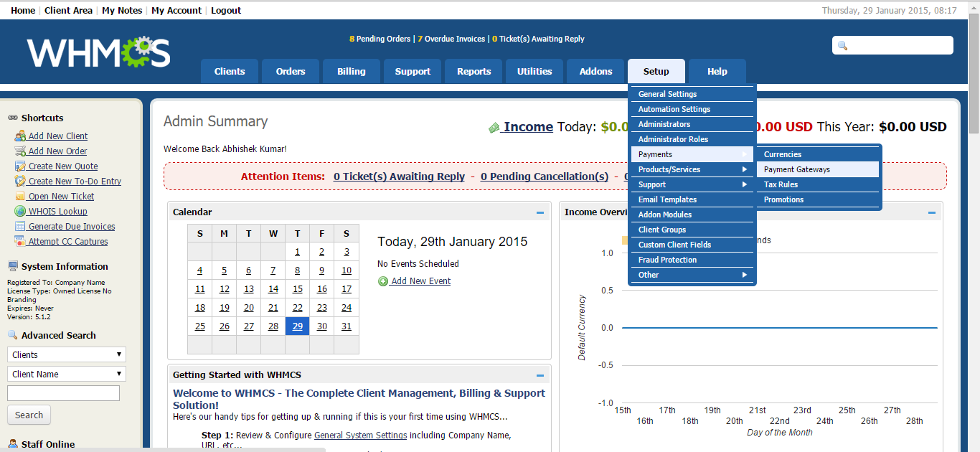Click the Logout link

[226, 11]
